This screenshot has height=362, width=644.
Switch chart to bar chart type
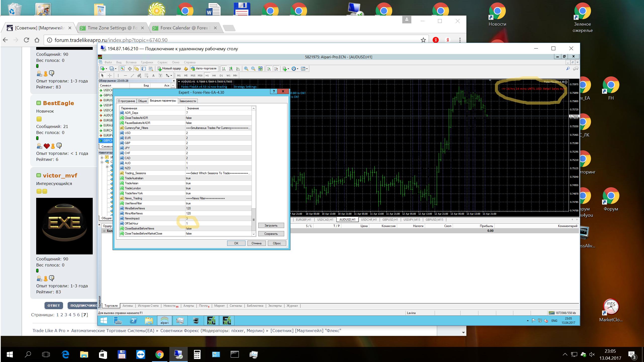pos(224,69)
